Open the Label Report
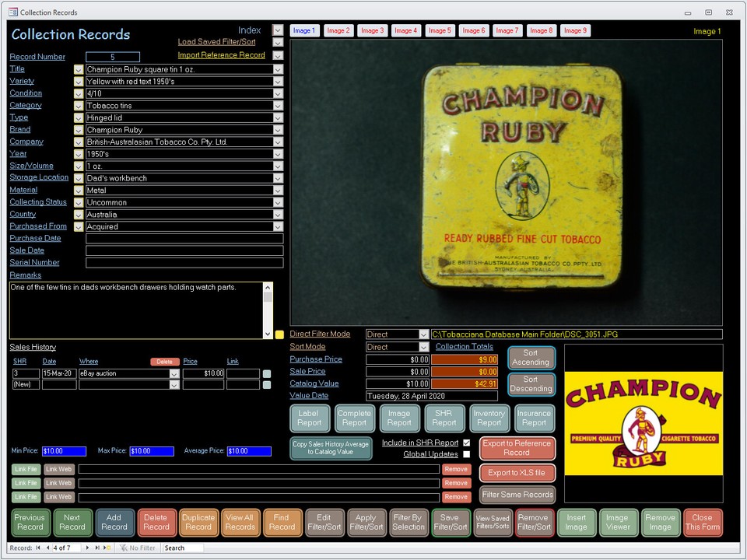The height and width of the screenshot is (560, 747). pyautogui.click(x=309, y=418)
